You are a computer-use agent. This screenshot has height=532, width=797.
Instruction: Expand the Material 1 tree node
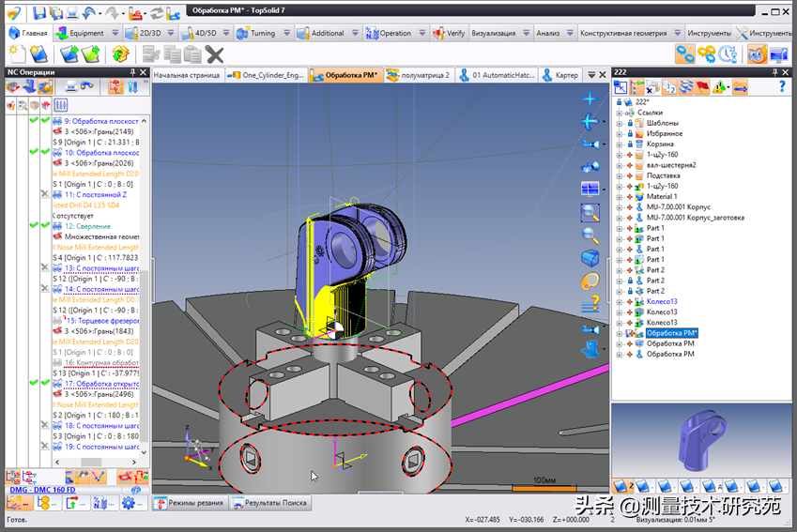(x=619, y=197)
